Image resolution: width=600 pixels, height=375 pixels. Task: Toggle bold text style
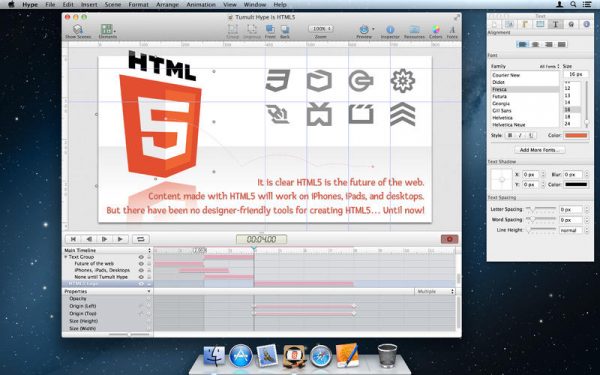coord(510,135)
